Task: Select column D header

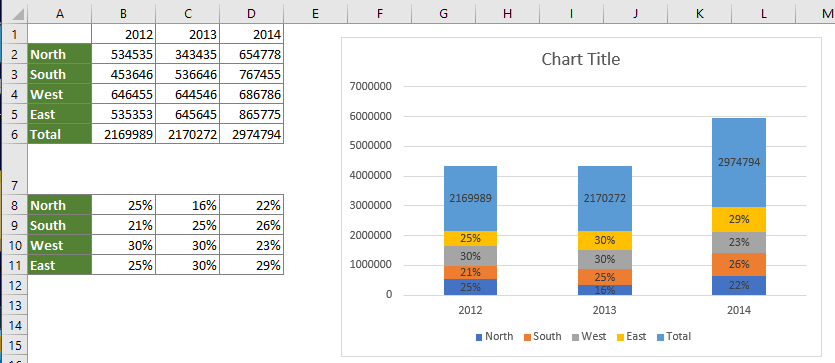Action: [251, 14]
